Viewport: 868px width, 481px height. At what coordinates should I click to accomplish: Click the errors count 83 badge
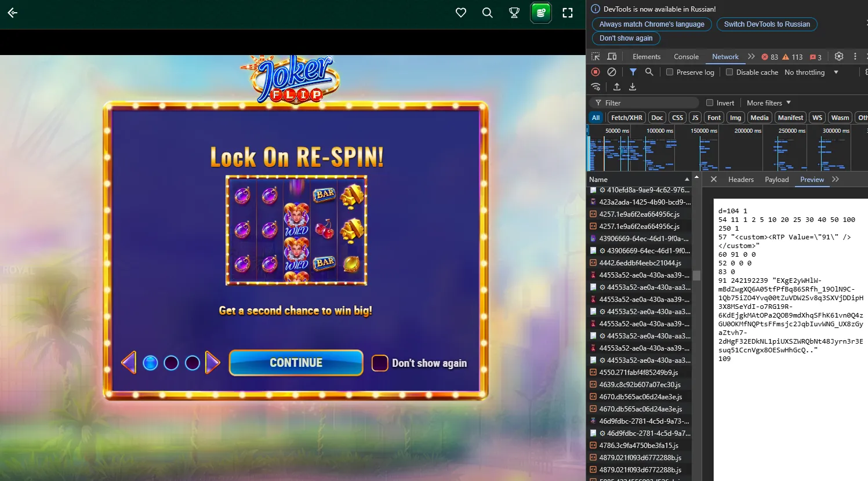pos(770,57)
